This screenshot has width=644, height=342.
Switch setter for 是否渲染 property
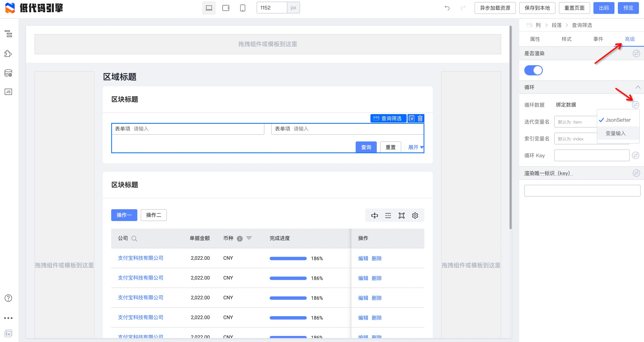point(636,53)
